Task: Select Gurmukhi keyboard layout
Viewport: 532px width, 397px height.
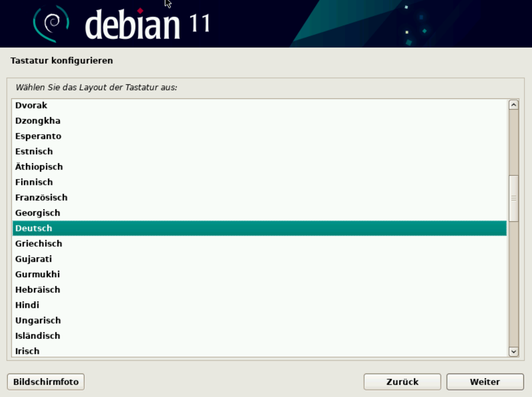Action: point(260,274)
